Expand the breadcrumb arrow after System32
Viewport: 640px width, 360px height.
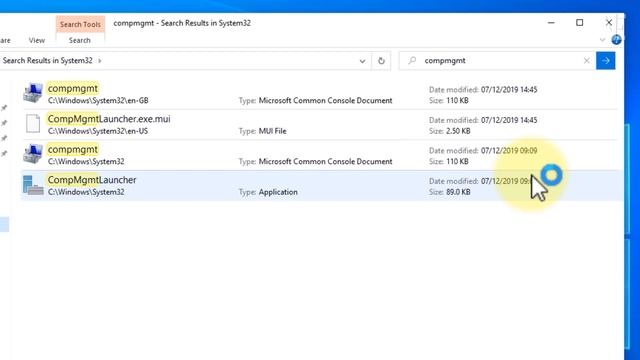[x=99, y=61]
